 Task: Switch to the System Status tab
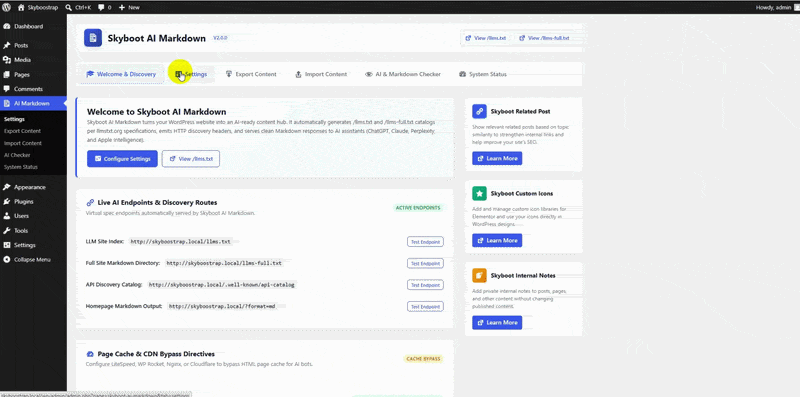click(x=483, y=74)
